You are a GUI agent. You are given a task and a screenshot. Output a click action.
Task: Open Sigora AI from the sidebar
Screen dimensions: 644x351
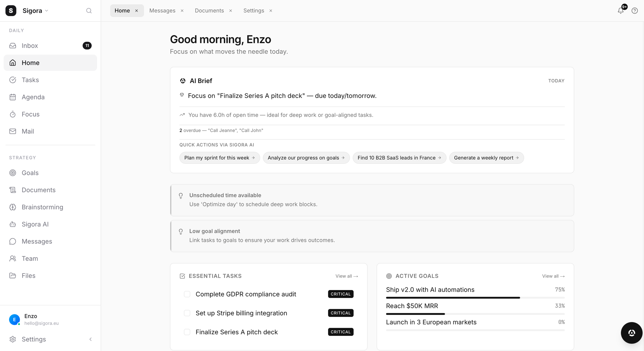coord(35,224)
